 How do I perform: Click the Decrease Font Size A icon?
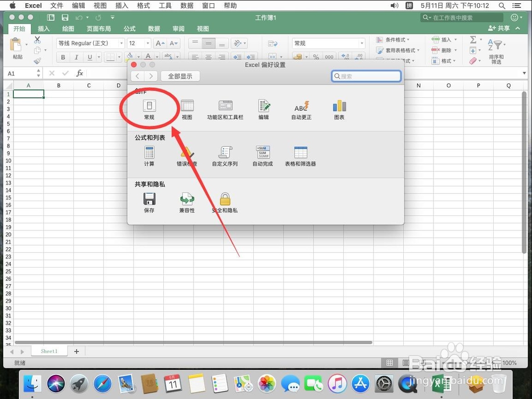pos(173,44)
